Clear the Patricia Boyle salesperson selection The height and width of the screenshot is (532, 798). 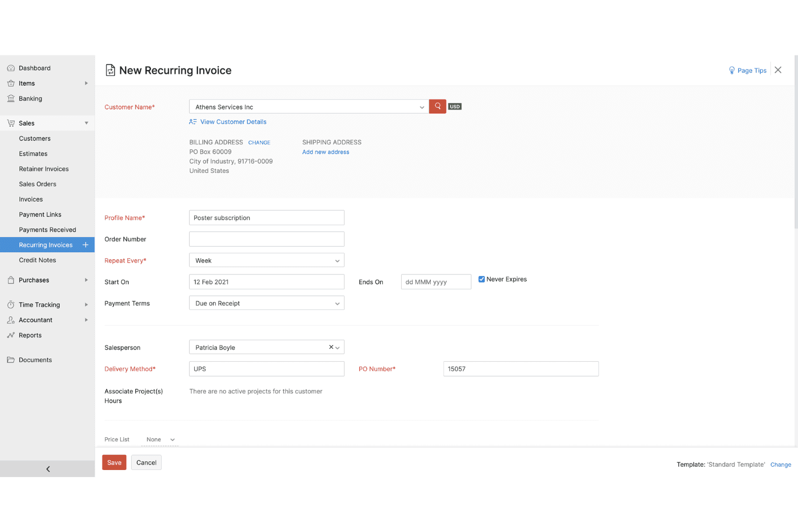click(x=331, y=347)
